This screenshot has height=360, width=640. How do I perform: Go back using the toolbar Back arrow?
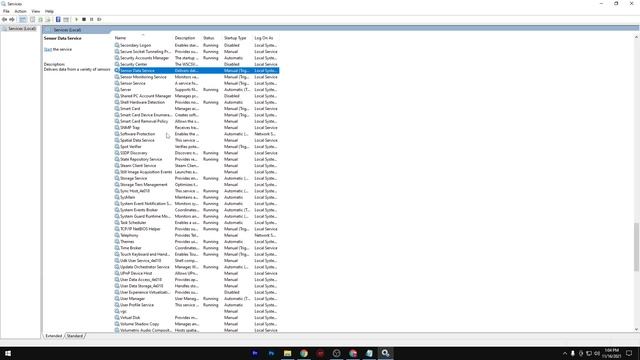pos(4,19)
